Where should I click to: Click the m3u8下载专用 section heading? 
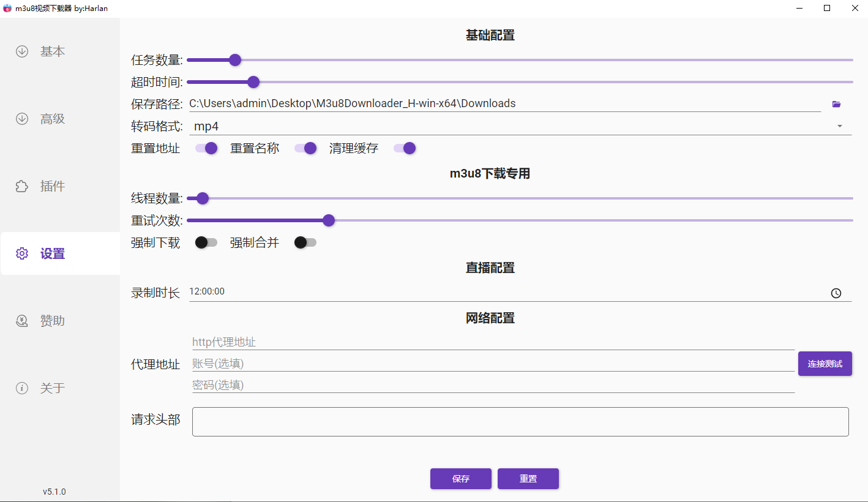[490, 174]
